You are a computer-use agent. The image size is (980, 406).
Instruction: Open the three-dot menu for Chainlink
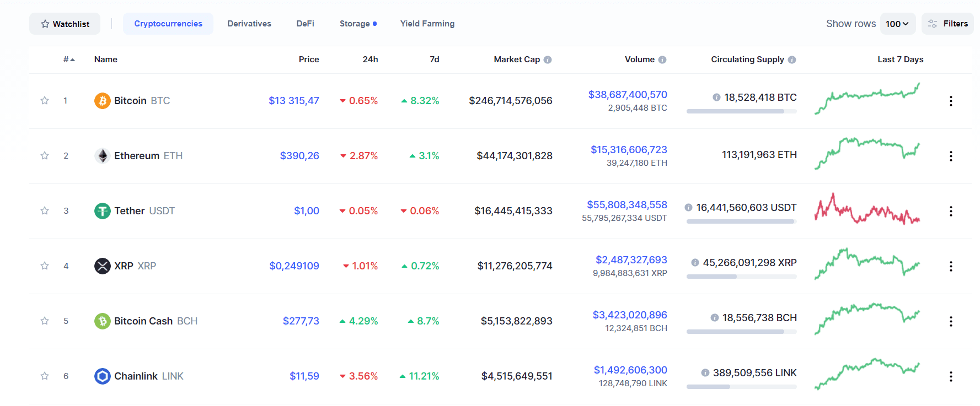tap(951, 376)
